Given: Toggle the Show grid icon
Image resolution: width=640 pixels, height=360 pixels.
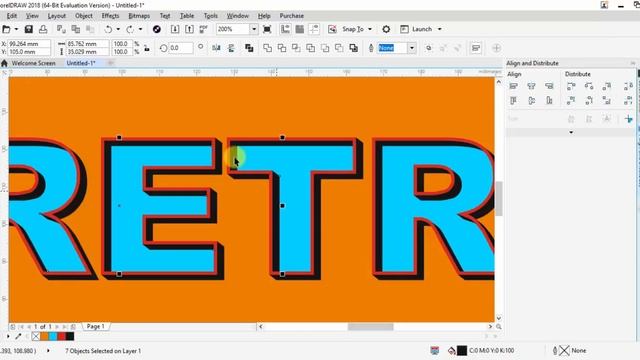Looking at the screenshot, I should coord(300,29).
